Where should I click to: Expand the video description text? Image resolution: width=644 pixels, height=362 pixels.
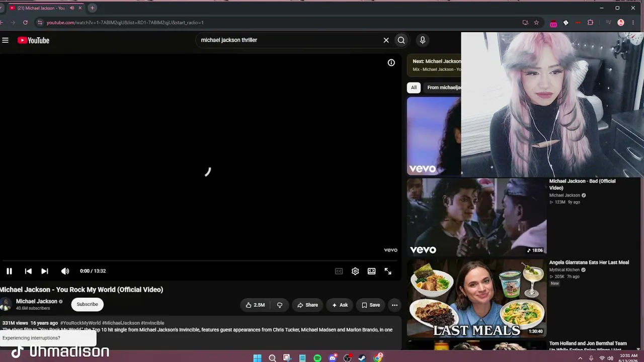197,330
